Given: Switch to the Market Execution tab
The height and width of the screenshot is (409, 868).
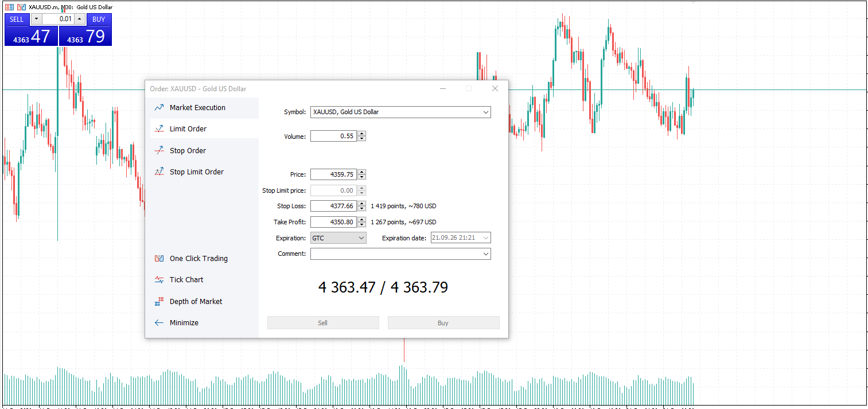Looking at the screenshot, I should point(197,108).
